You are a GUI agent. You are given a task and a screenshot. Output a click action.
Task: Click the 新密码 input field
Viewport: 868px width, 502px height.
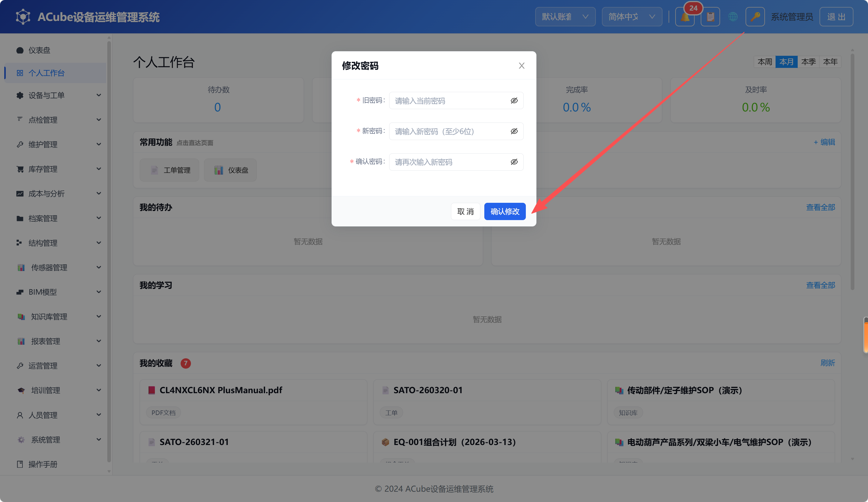coord(456,131)
